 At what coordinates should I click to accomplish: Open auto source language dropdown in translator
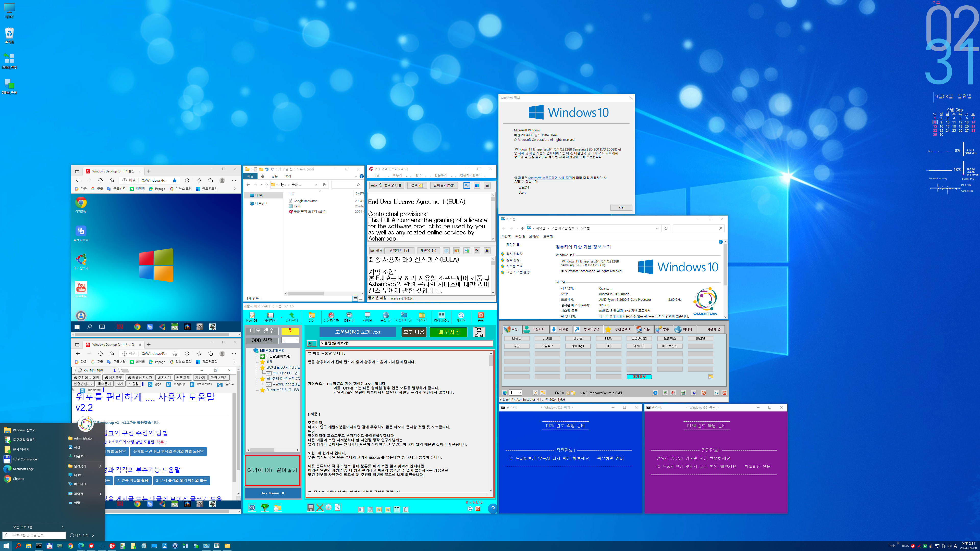(375, 185)
